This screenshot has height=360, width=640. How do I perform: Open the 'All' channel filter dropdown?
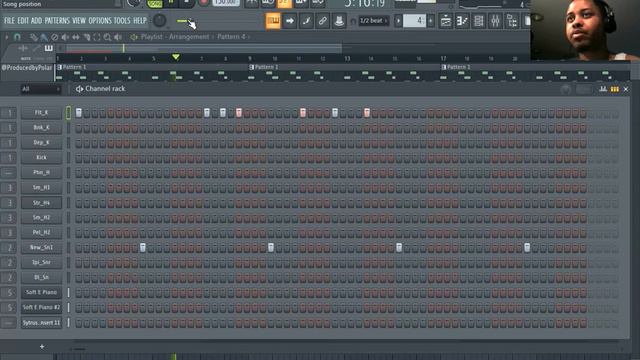tap(41, 89)
